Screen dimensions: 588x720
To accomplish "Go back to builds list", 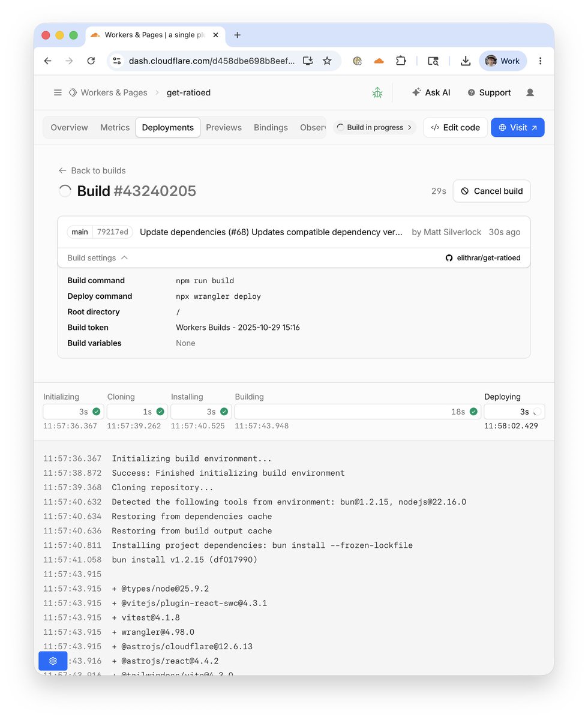I will (92, 170).
